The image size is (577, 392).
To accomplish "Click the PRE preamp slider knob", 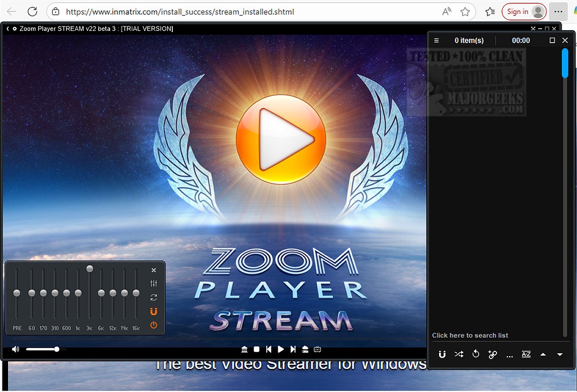I will 17,293.
